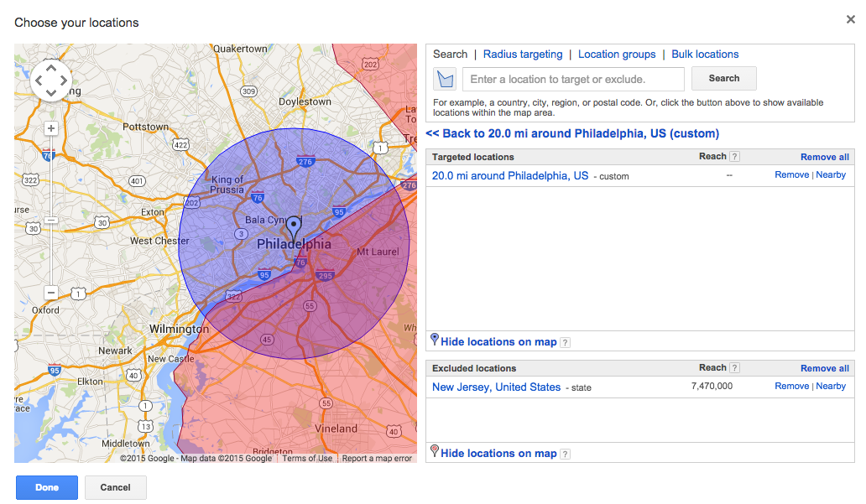Screen dimensions: 866x504
Task: Show Nearby locations for Philadelphia radius
Action: [831, 175]
